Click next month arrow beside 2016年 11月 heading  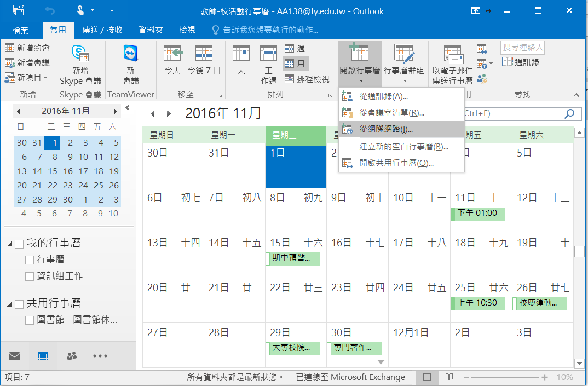click(x=169, y=113)
